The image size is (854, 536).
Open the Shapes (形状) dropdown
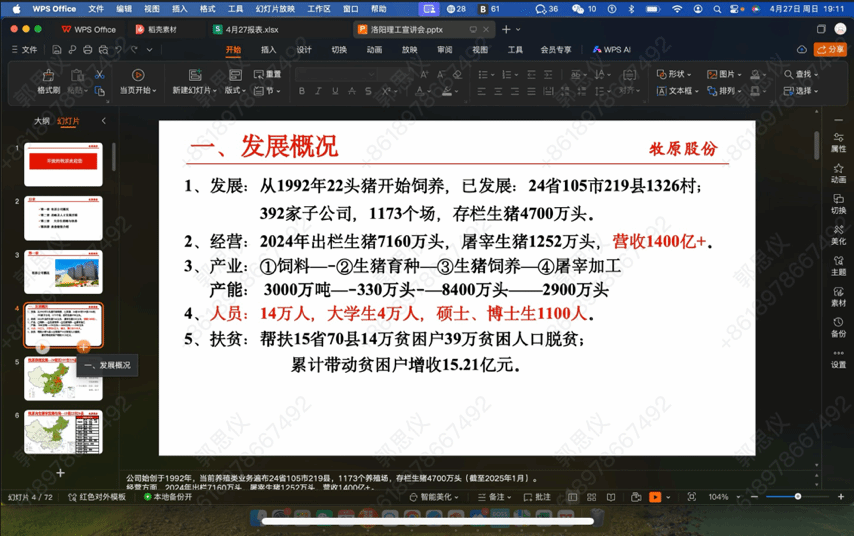click(674, 74)
